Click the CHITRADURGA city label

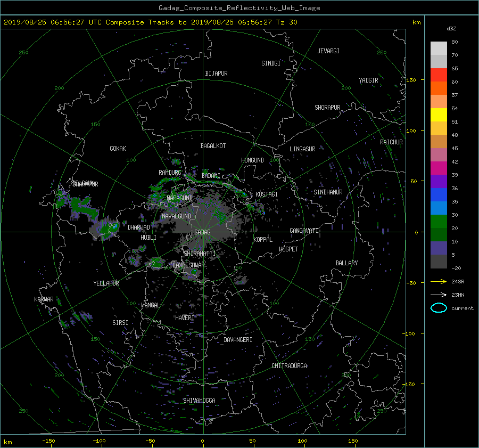point(290,366)
